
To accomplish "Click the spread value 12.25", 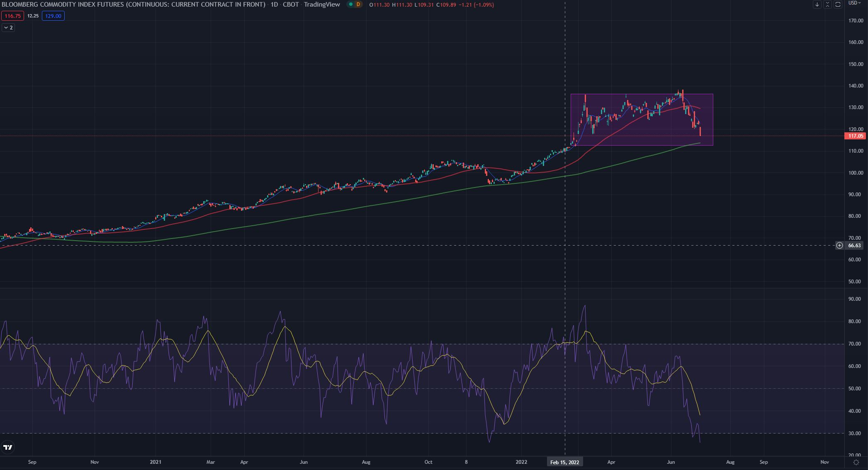I will pos(33,16).
